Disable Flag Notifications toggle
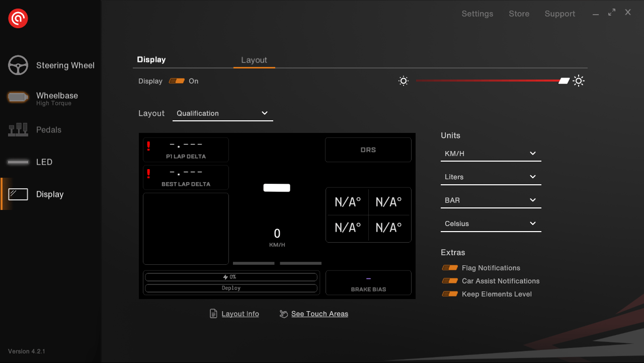The width and height of the screenshot is (644, 363). tap(450, 268)
